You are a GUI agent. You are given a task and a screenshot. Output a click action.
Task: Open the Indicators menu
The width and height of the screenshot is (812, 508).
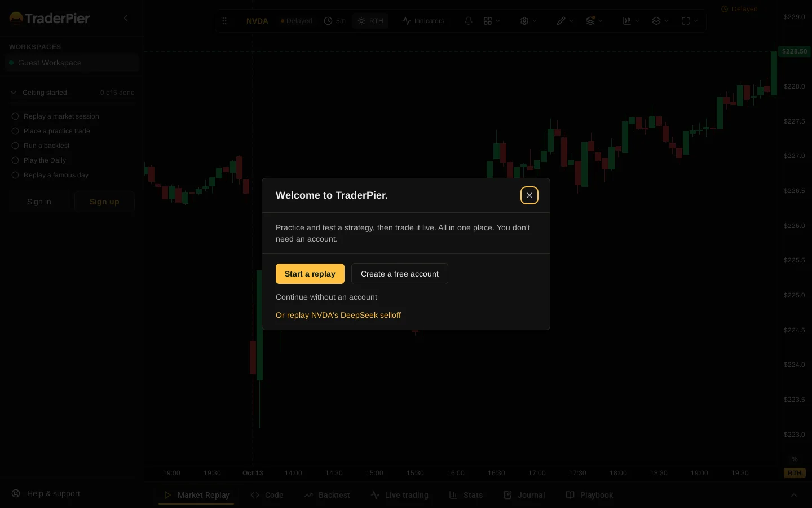click(423, 21)
